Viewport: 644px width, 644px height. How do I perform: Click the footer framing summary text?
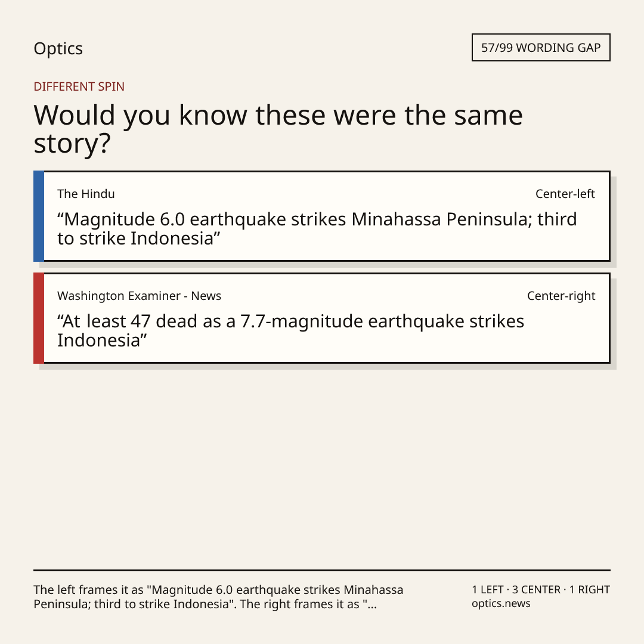[x=218, y=597]
